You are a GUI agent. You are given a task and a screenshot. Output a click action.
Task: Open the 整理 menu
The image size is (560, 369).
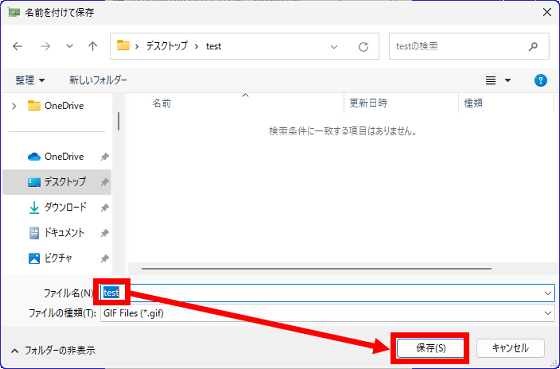pos(30,80)
